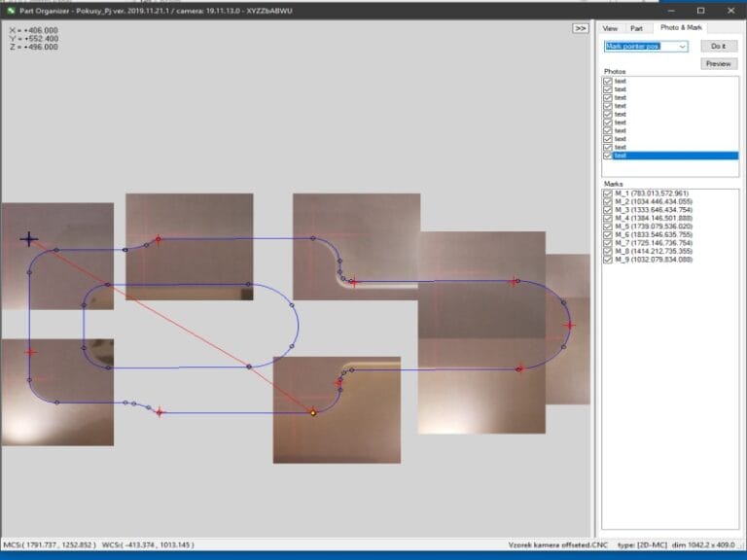
Task: Click the red cross mark at far-right curve apex
Action: (x=569, y=326)
